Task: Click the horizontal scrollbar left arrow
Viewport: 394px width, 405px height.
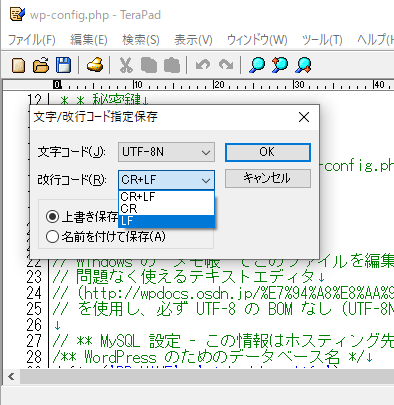Action: (x=11, y=377)
